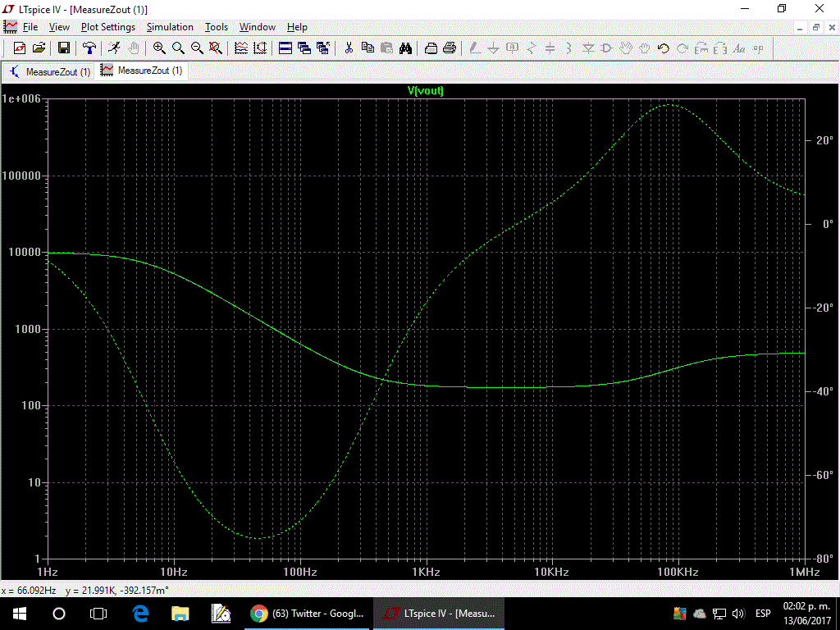This screenshot has height=630, width=840.
Task: Open the Help menu
Action: tap(297, 27)
